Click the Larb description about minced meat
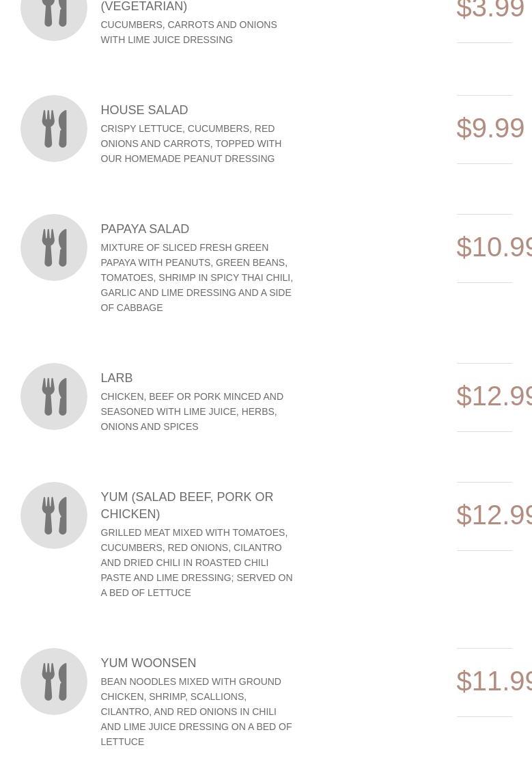Image resolution: width=532 pixels, height=769 pixels. 191,412
